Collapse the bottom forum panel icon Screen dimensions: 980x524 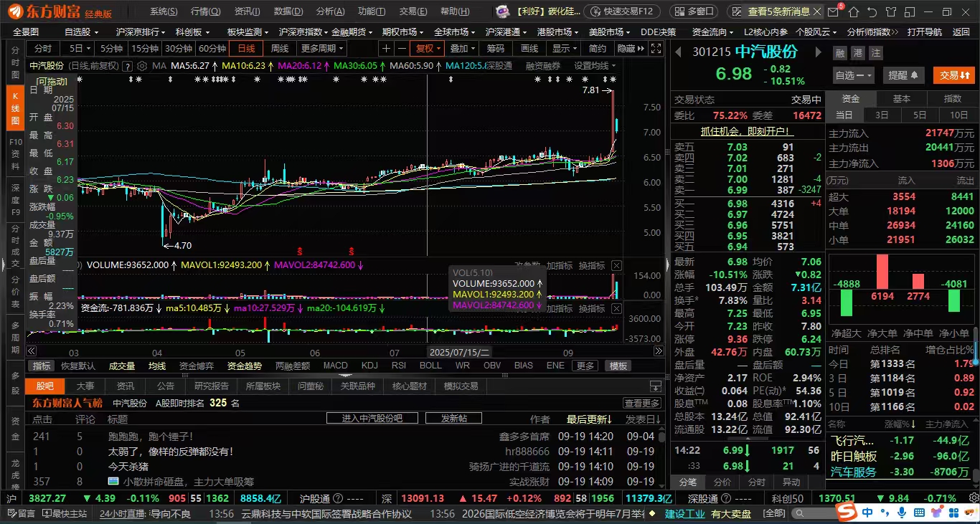click(655, 386)
